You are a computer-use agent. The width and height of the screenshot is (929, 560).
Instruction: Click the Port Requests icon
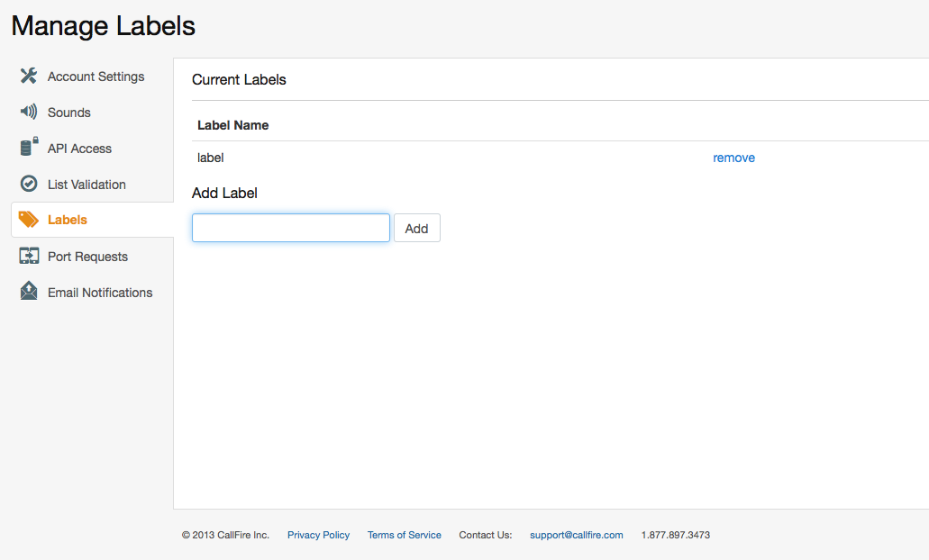29,256
